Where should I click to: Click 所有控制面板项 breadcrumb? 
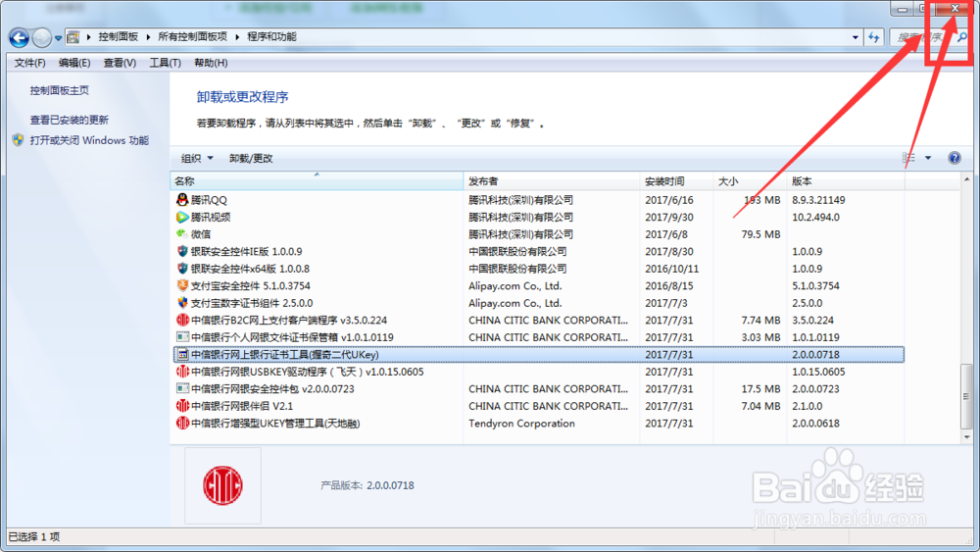tap(192, 37)
